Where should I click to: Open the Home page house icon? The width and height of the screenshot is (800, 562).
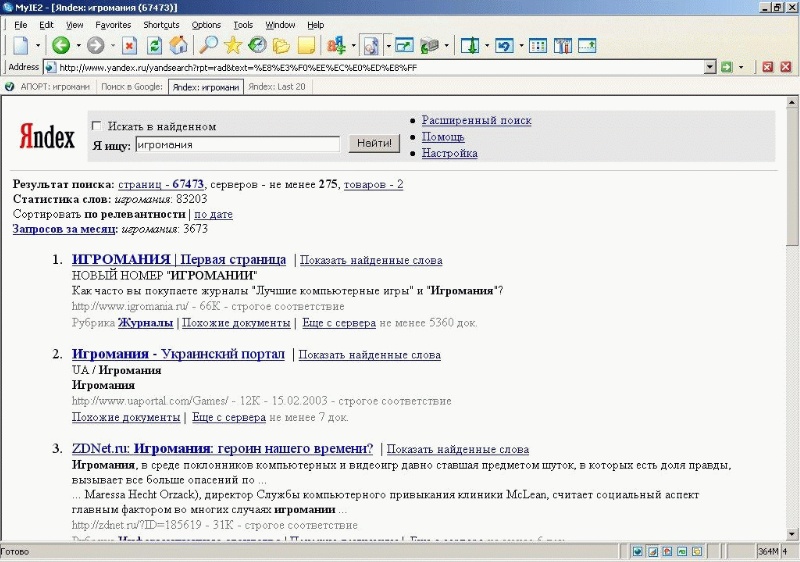pos(179,46)
